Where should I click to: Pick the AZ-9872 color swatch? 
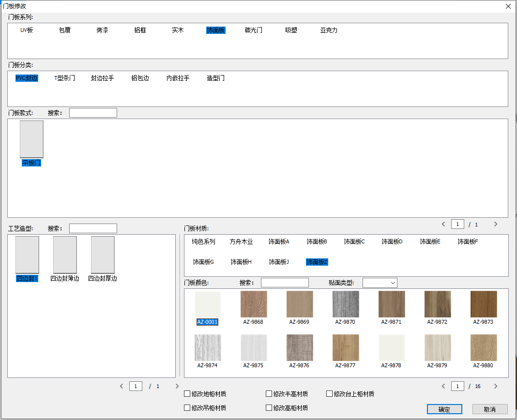[x=438, y=304]
